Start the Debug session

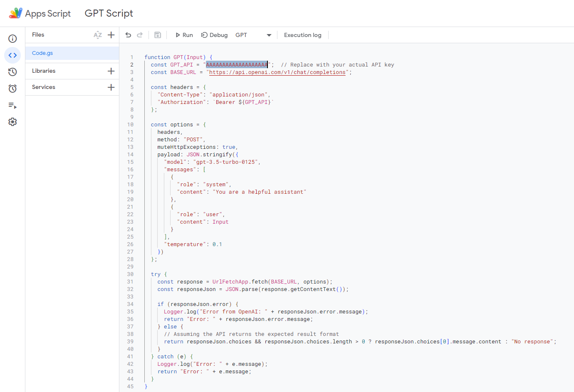[214, 35]
